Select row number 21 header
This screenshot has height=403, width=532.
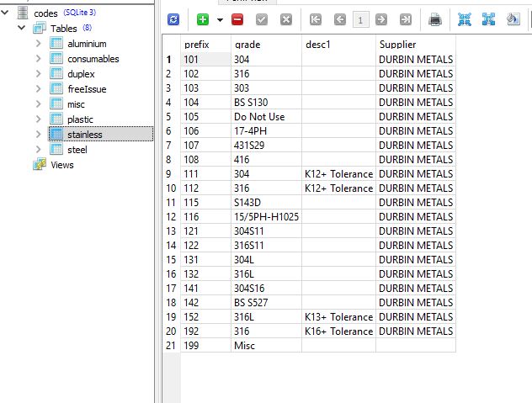[x=172, y=345]
